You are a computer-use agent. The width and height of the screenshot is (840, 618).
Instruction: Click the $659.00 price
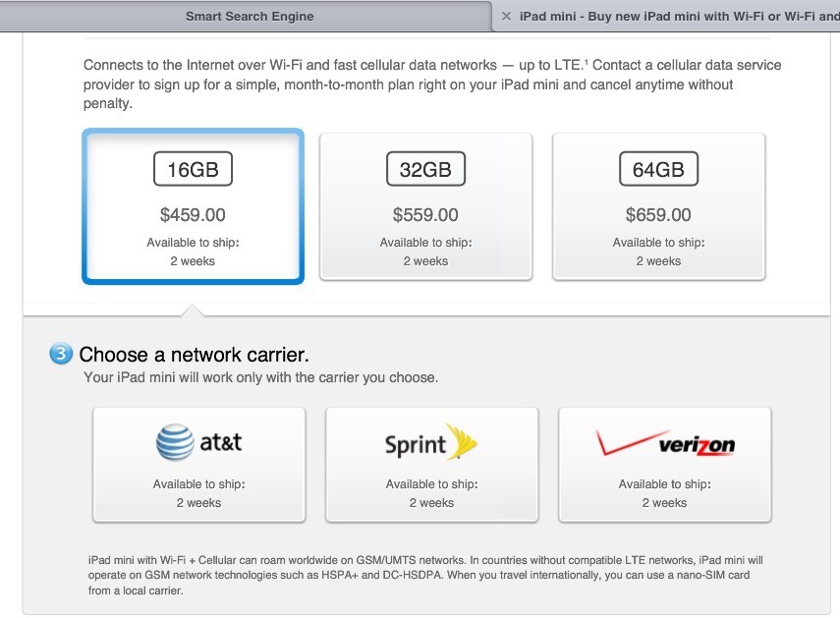(x=659, y=215)
